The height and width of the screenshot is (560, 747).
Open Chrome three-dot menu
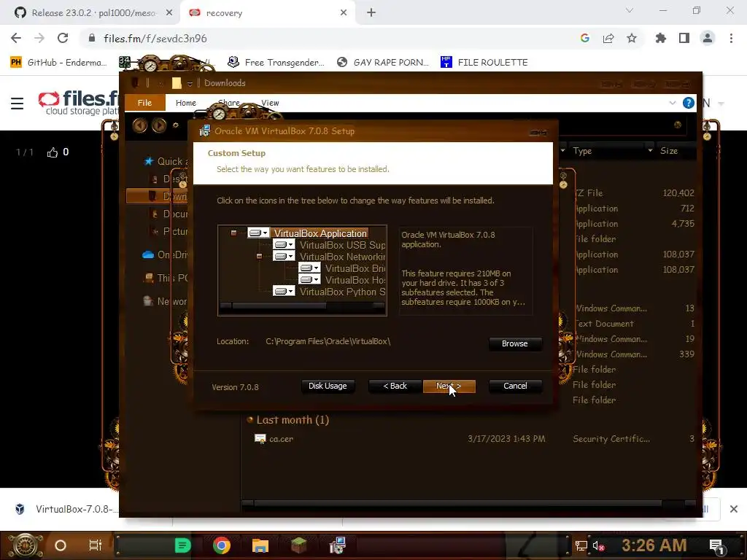click(731, 38)
